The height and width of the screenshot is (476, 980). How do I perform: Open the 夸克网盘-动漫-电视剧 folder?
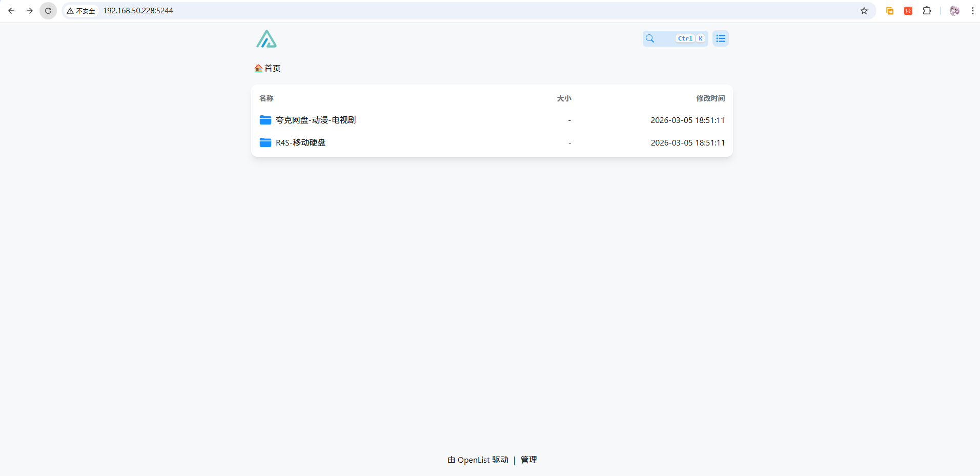(316, 120)
